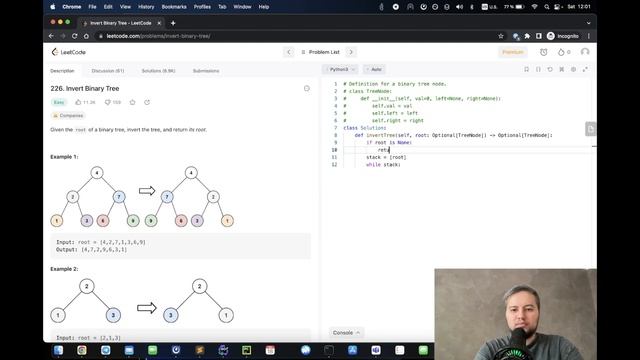Go to next problem arrow
This screenshot has height=360, width=640.
(x=351, y=52)
